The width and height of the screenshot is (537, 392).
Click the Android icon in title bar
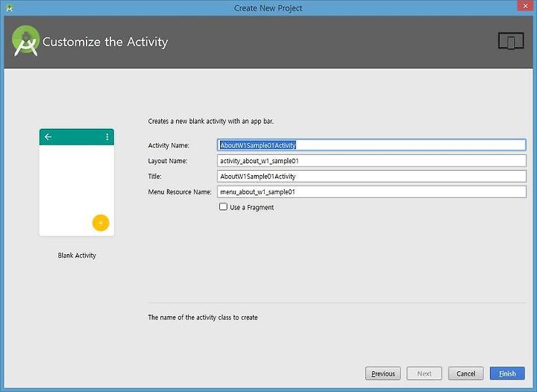click(x=9, y=8)
